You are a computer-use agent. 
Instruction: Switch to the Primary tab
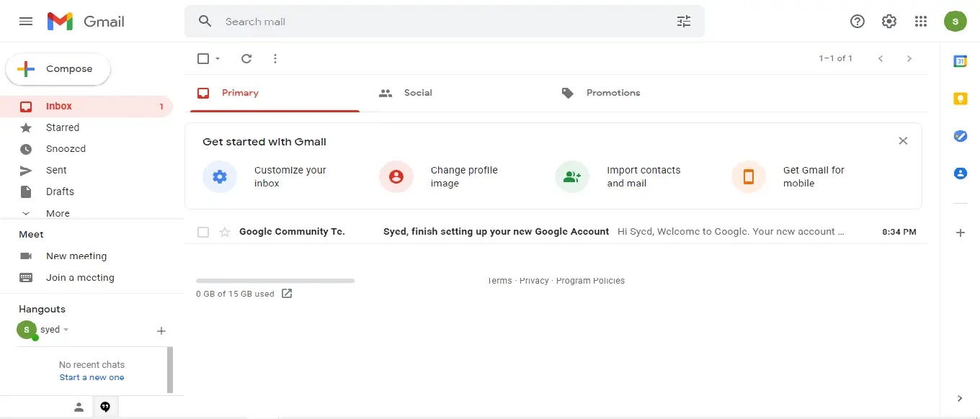tap(275, 93)
